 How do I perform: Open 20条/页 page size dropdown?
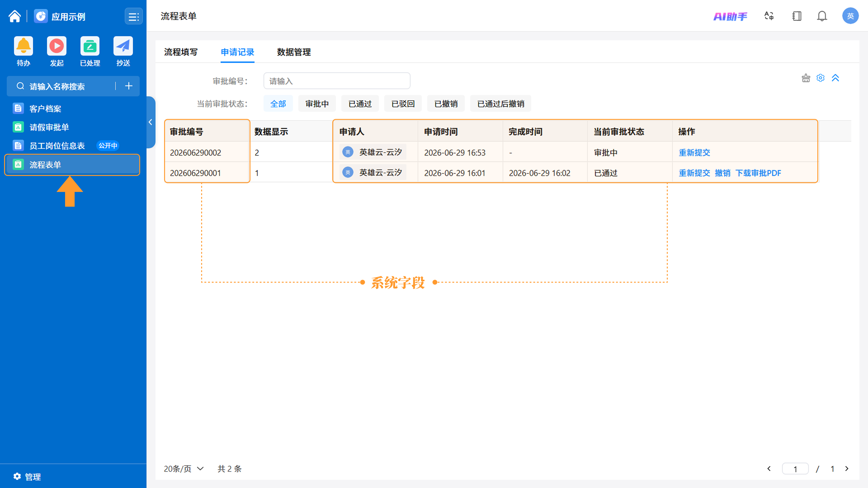(x=184, y=469)
